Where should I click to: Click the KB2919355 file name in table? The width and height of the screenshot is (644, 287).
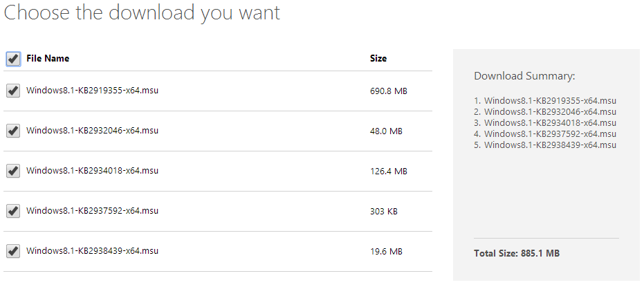[x=93, y=90]
